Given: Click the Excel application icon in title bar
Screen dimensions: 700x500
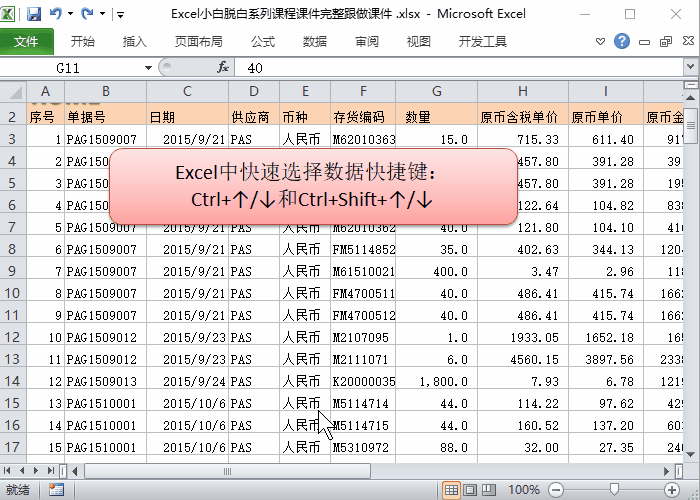Looking at the screenshot, I should pos(8,14).
